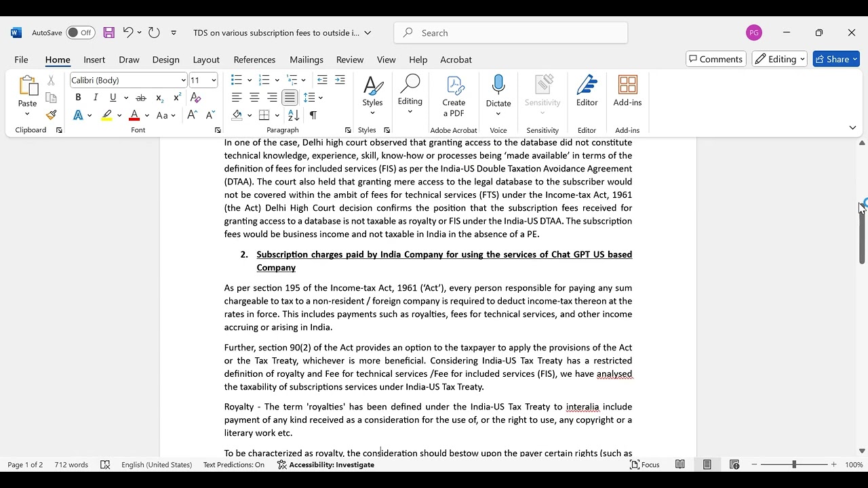Screen dimensions: 868x488
Task: Switch to the Review tab
Action: tap(350, 60)
